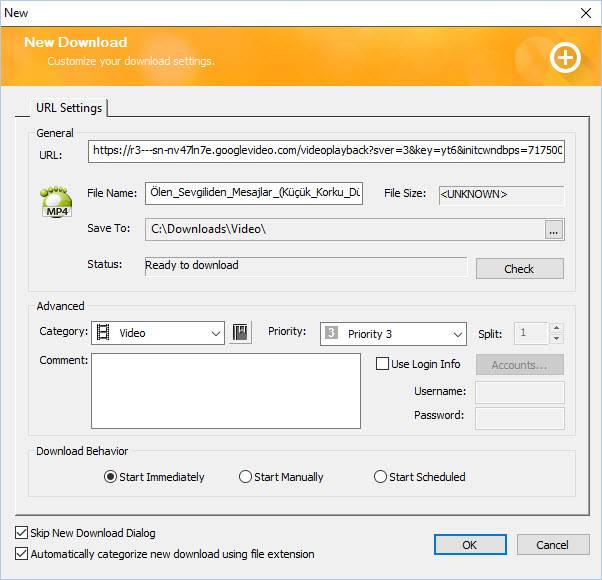This screenshot has height=580, width=602.
Task: Cancel the new download dialog
Action: (552, 545)
